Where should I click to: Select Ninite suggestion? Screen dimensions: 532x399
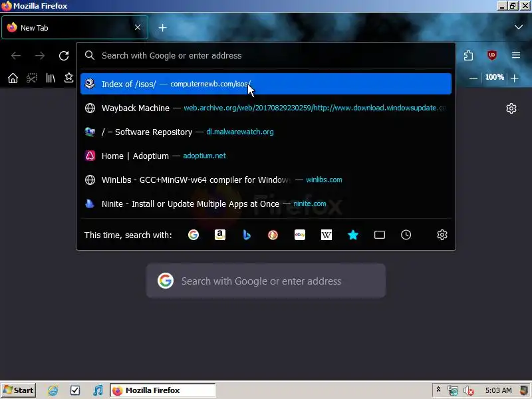265,204
